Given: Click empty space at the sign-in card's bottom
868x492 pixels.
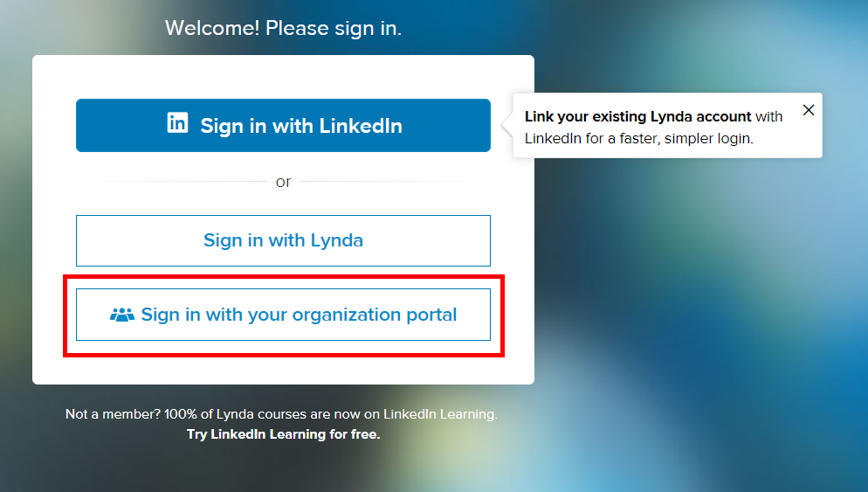Looking at the screenshot, I should click(x=283, y=371).
